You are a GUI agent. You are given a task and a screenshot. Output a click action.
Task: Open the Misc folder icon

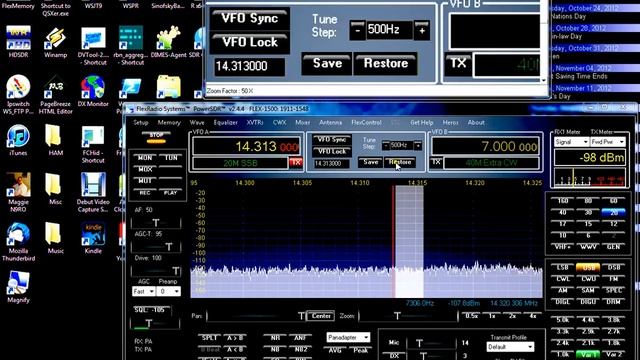(x=56, y=189)
